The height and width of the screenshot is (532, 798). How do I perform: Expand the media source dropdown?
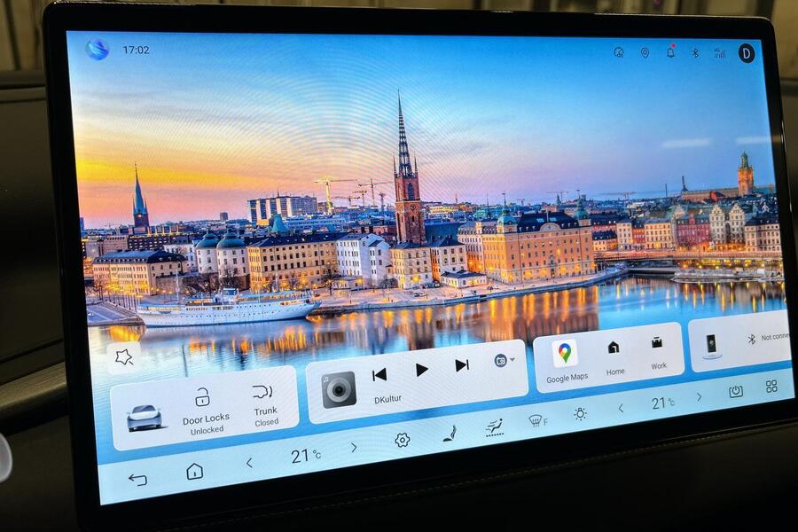point(504,360)
